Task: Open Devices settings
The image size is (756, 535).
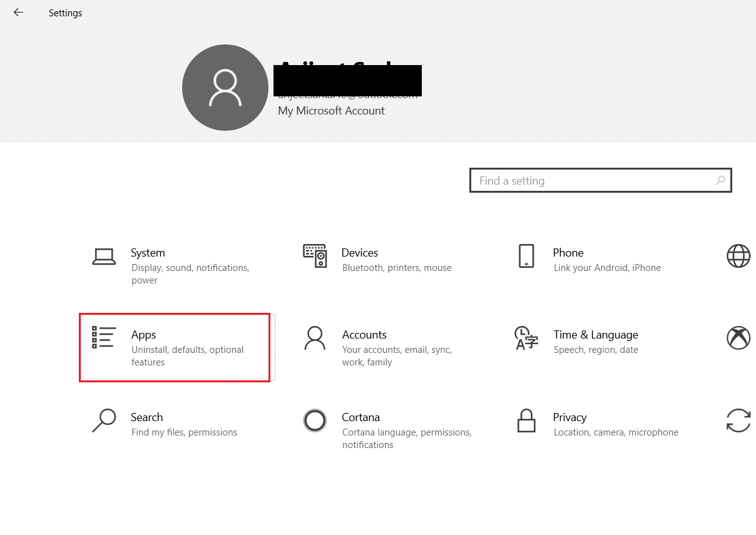Action: point(360,253)
